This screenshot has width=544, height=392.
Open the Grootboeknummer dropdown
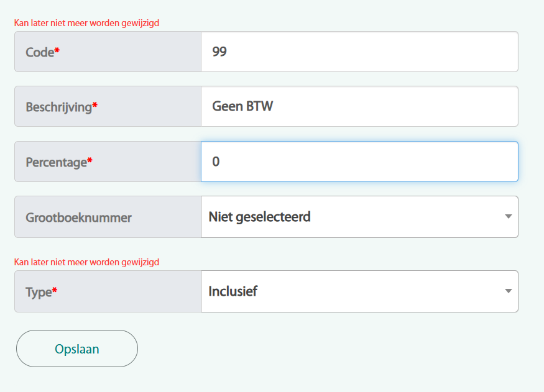(x=359, y=217)
